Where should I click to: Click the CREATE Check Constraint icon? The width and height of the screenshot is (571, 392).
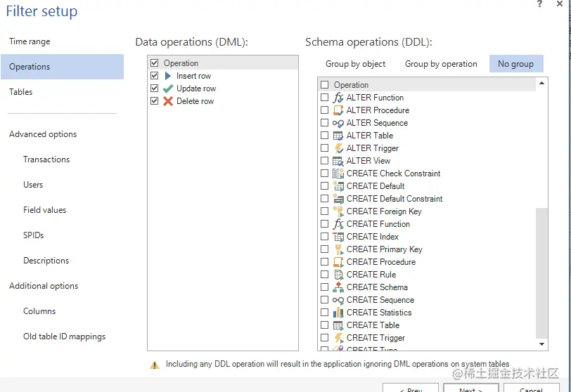tap(338, 174)
